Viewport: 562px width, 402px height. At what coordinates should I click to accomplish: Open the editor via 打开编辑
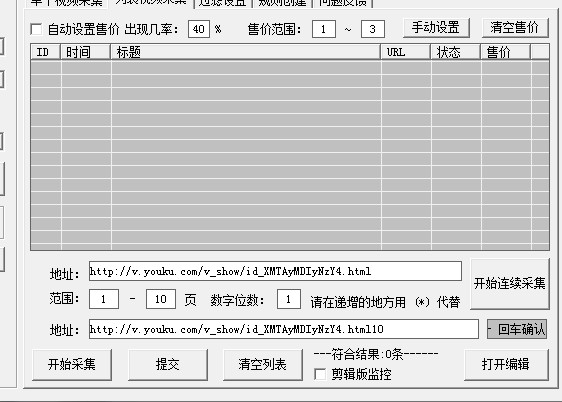pyautogui.click(x=506, y=365)
